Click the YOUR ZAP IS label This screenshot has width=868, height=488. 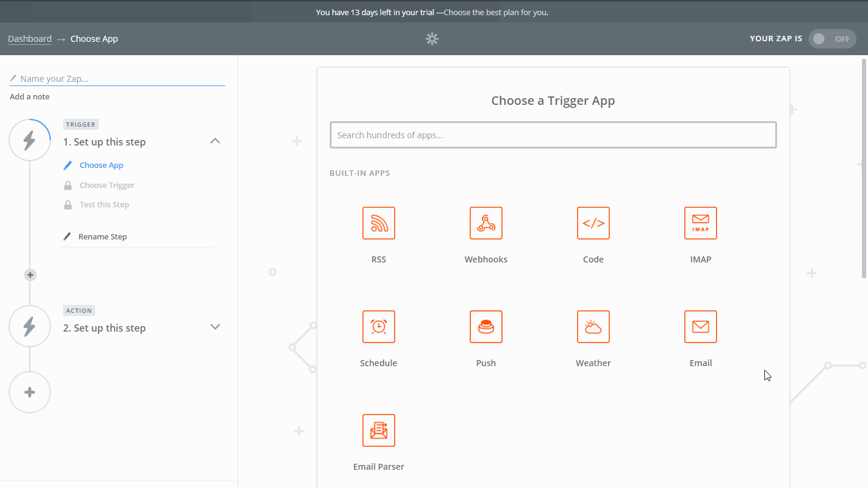[x=776, y=39]
